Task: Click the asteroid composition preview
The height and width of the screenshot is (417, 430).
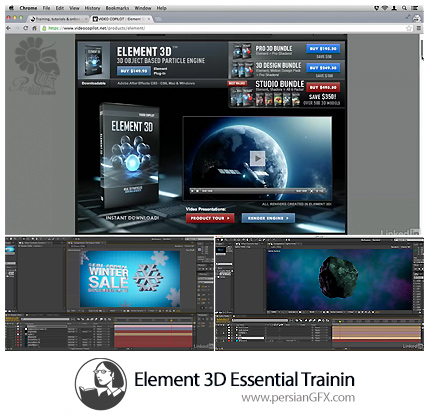Action: pyautogui.click(x=340, y=279)
